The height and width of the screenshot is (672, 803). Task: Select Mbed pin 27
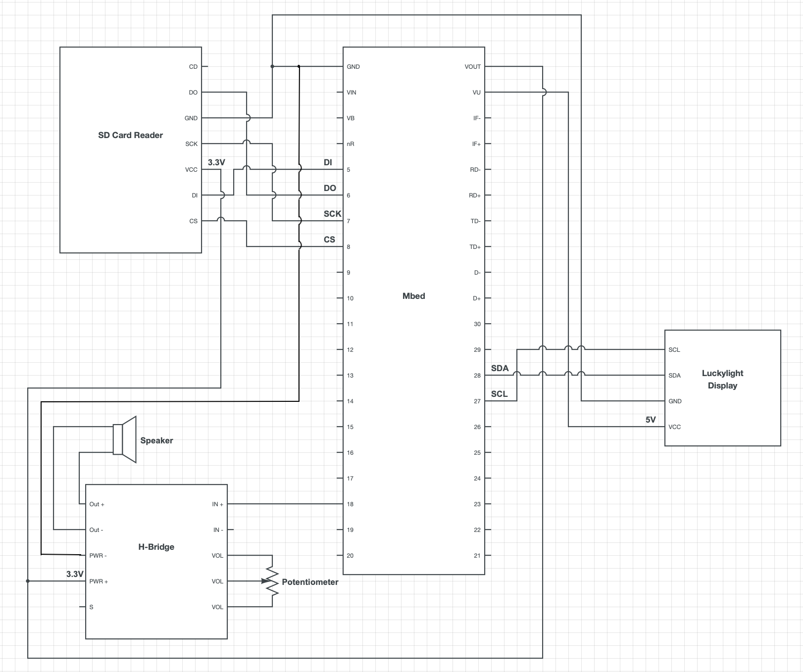coord(477,401)
